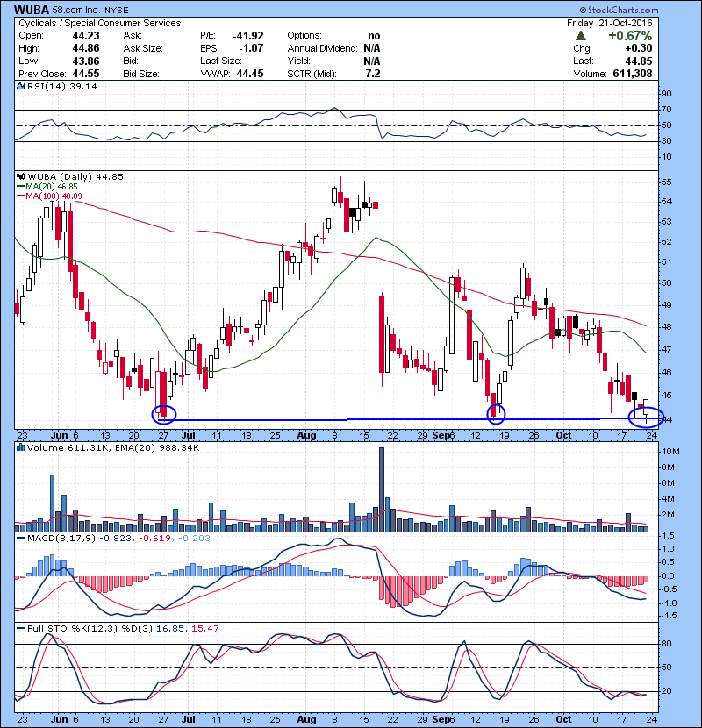Click the 10M label on the volume axis
This screenshot has width=702, height=728.
[670, 452]
